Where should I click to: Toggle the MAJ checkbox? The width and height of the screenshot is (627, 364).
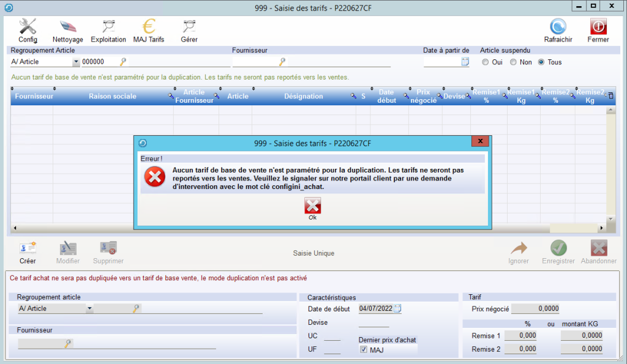[x=364, y=350]
